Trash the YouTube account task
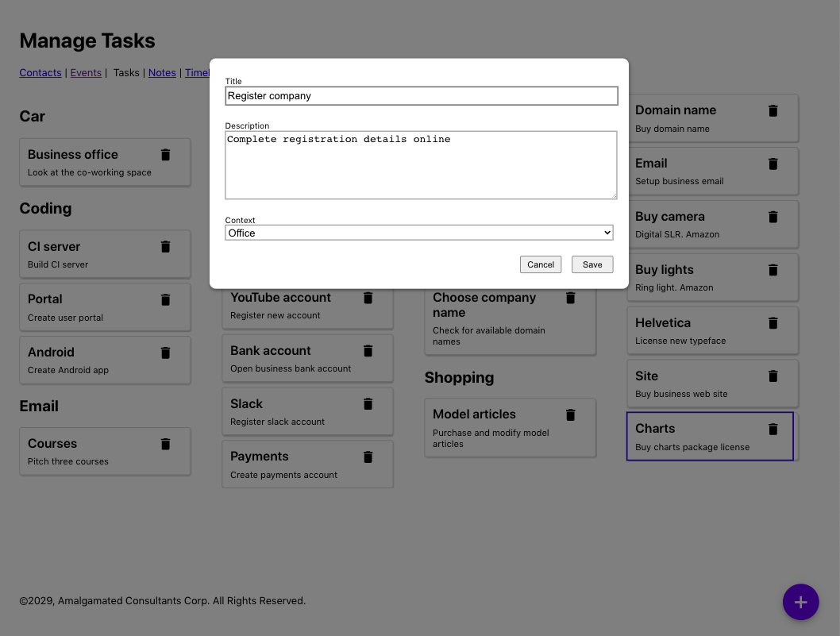Screen dimensions: 840x636 pos(368,298)
